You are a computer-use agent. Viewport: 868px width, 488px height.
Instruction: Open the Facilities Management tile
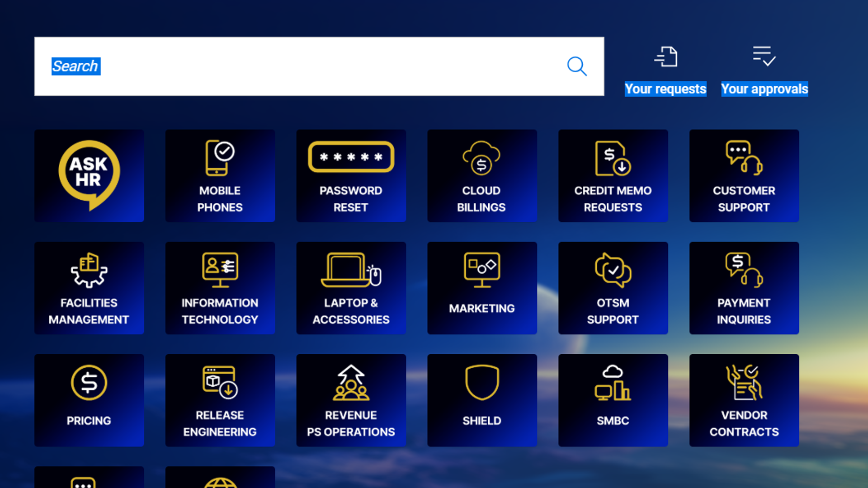click(89, 288)
